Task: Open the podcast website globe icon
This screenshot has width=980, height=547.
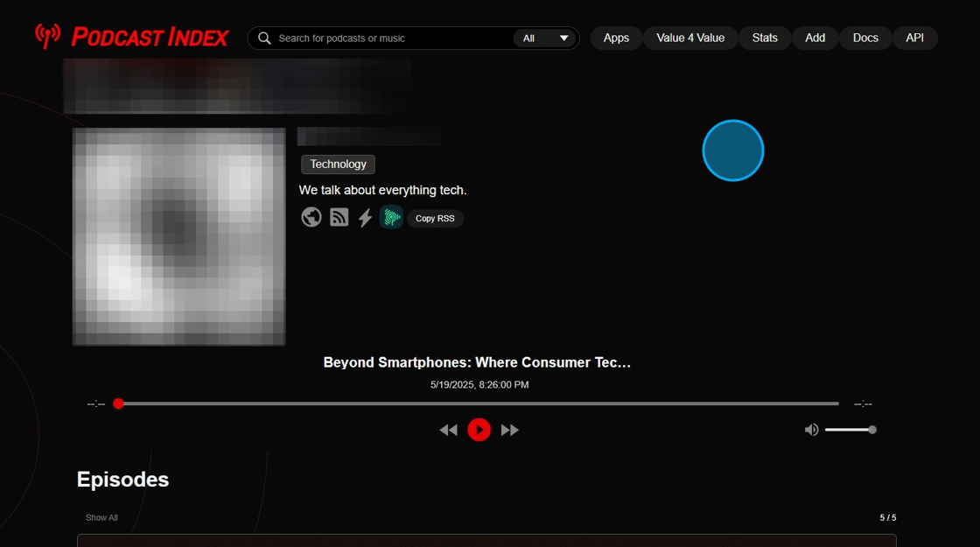Action: [311, 217]
